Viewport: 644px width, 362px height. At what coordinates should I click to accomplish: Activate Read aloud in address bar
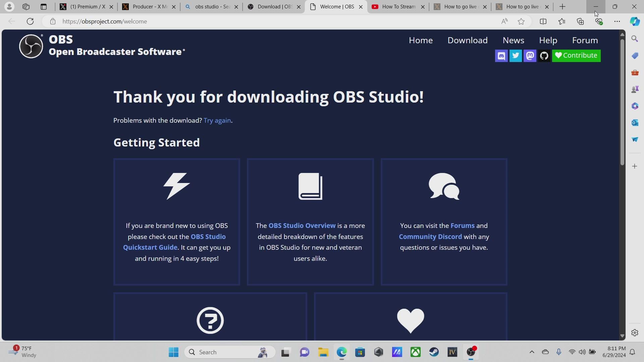click(x=504, y=21)
